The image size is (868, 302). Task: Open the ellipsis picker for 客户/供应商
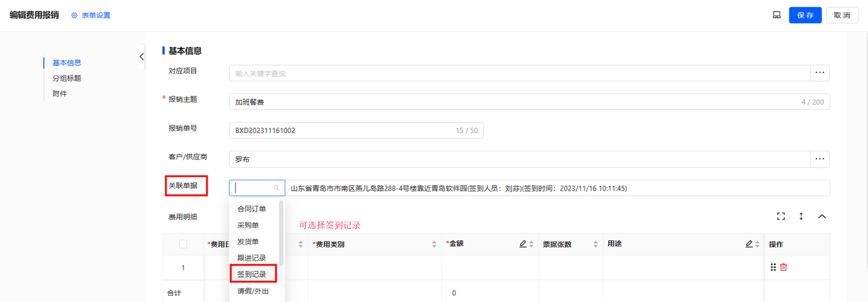pyautogui.click(x=820, y=159)
